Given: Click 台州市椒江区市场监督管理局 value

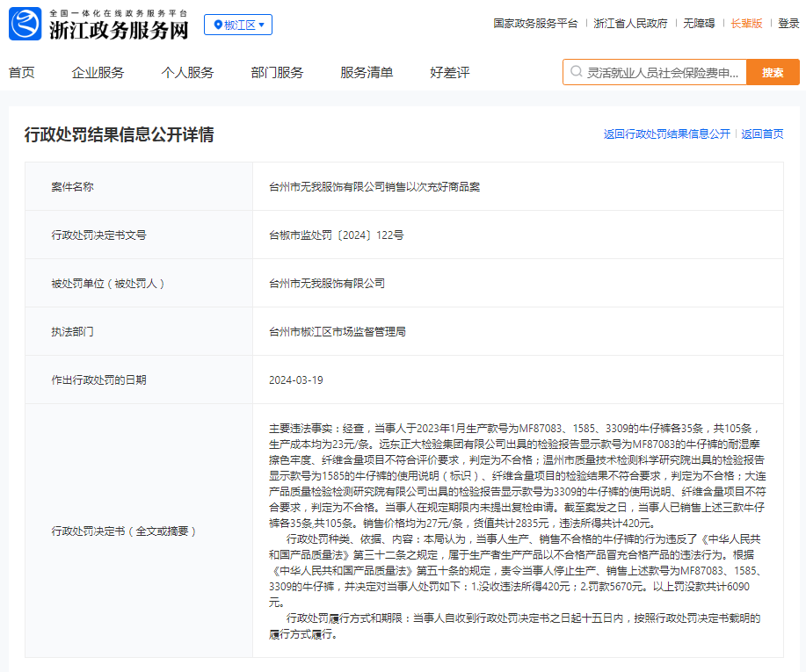Looking at the screenshot, I should (338, 332).
